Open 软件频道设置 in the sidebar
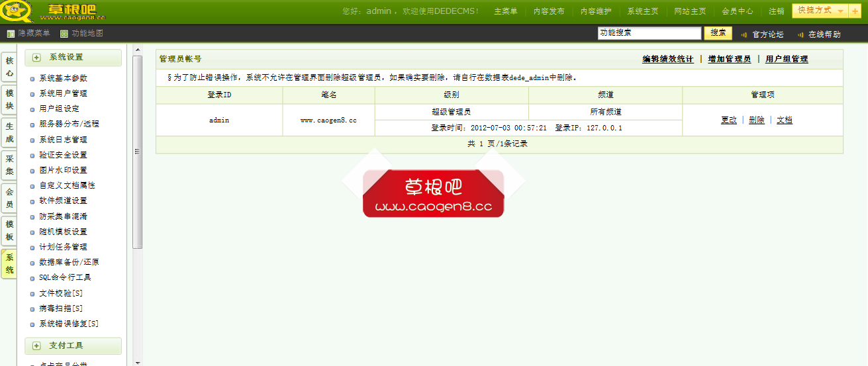This screenshot has width=868, height=366. (63, 201)
